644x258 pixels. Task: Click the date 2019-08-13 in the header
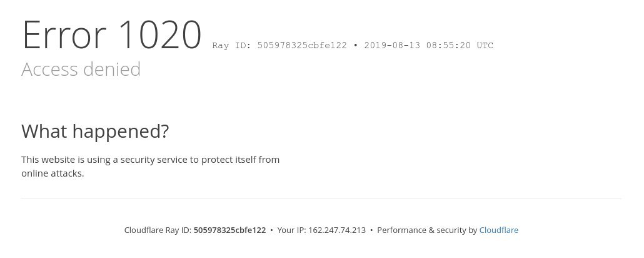click(x=392, y=45)
